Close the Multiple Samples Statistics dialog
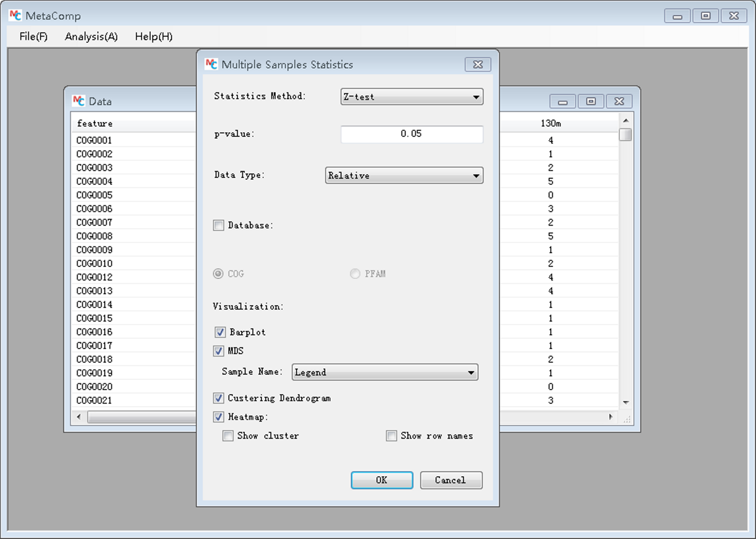 tap(478, 64)
